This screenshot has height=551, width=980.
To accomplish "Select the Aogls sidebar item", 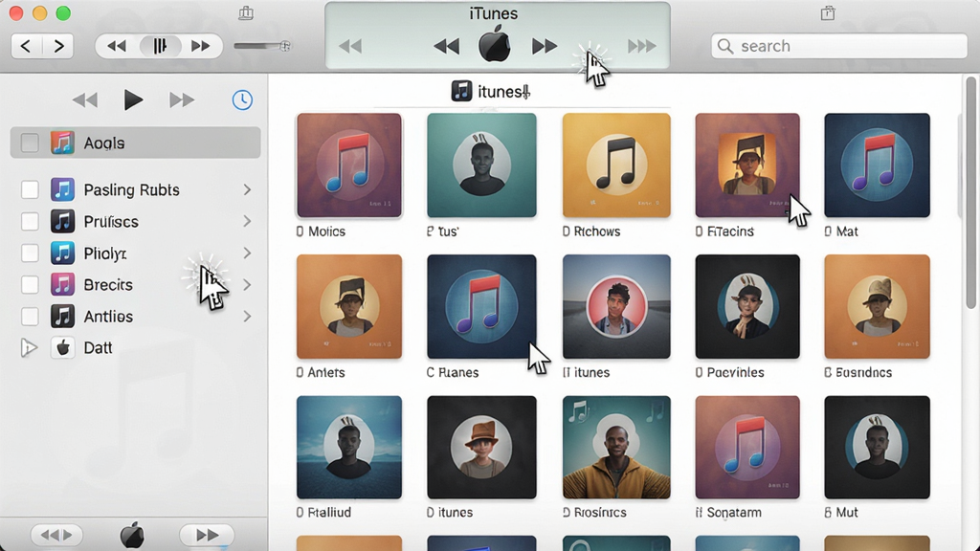I will (x=136, y=143).
